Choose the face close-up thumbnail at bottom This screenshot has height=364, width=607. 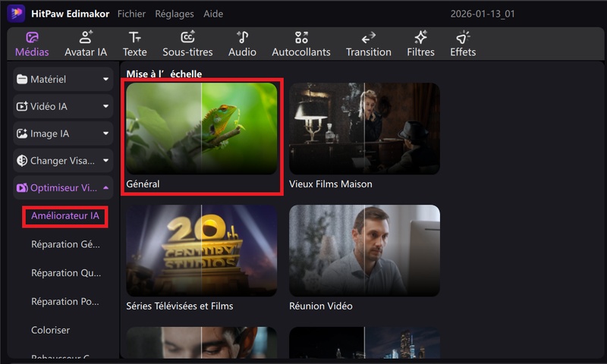point(202,342)
